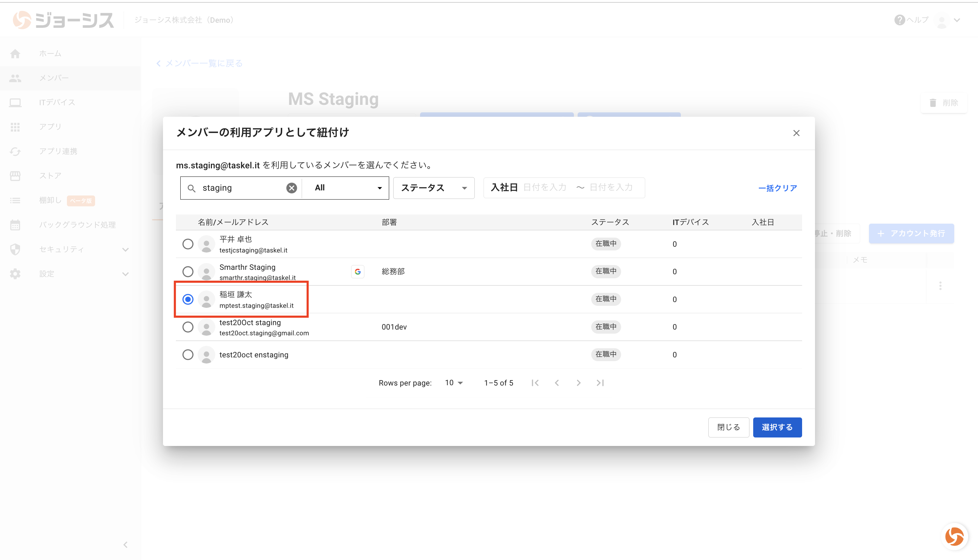
Task: Click the search magnifier icon
Action: coord(191,188)
